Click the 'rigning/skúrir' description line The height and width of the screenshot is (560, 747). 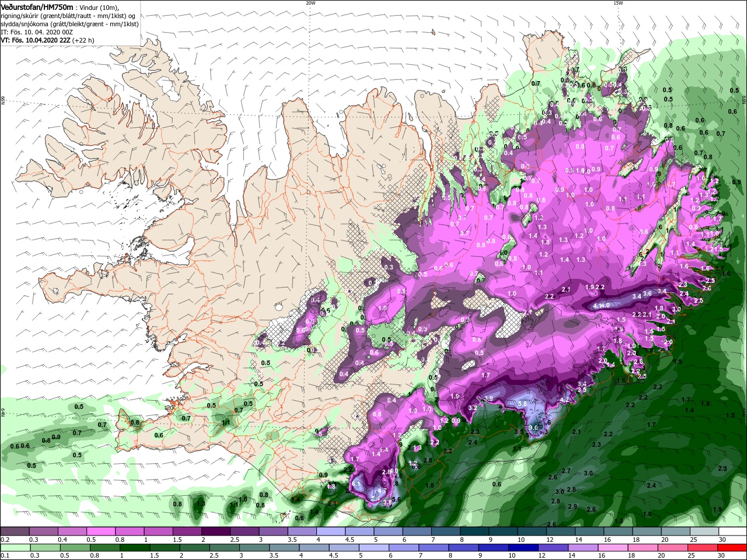pyautogui.click(x=68, y=16)
